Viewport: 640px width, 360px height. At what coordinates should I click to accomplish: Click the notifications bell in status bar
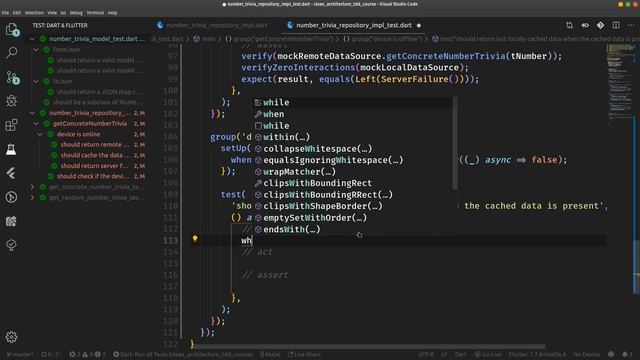(625, 354)
